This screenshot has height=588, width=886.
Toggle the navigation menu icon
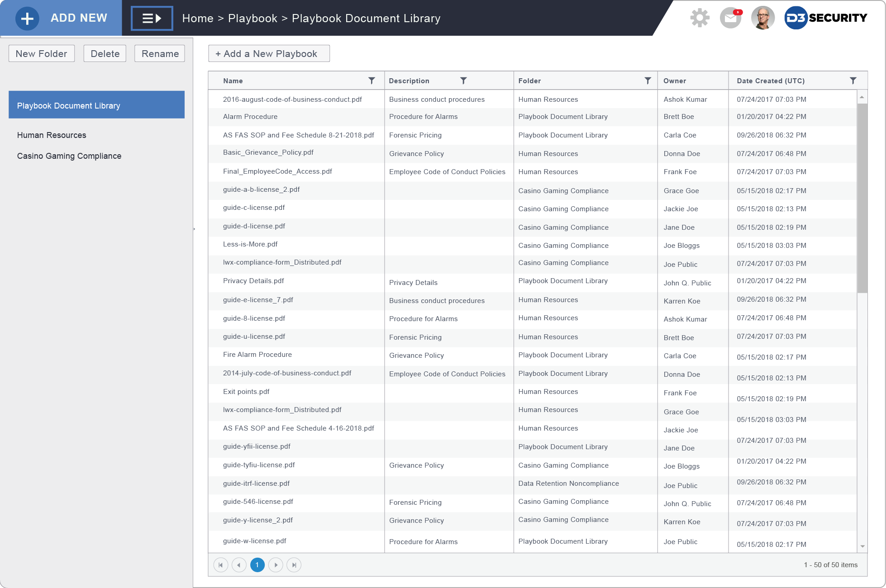click(x=152, y=19)
